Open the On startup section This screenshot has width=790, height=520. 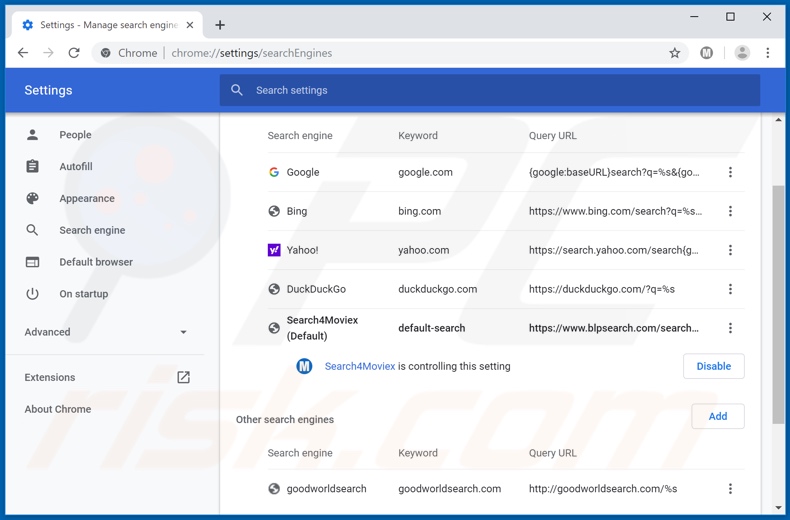84,294
